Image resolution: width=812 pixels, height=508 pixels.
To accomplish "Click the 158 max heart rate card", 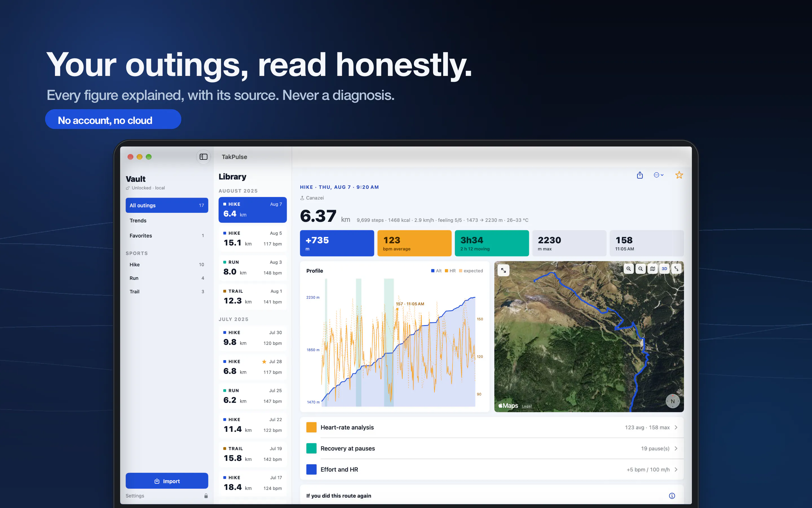I will tap(646, 243).
